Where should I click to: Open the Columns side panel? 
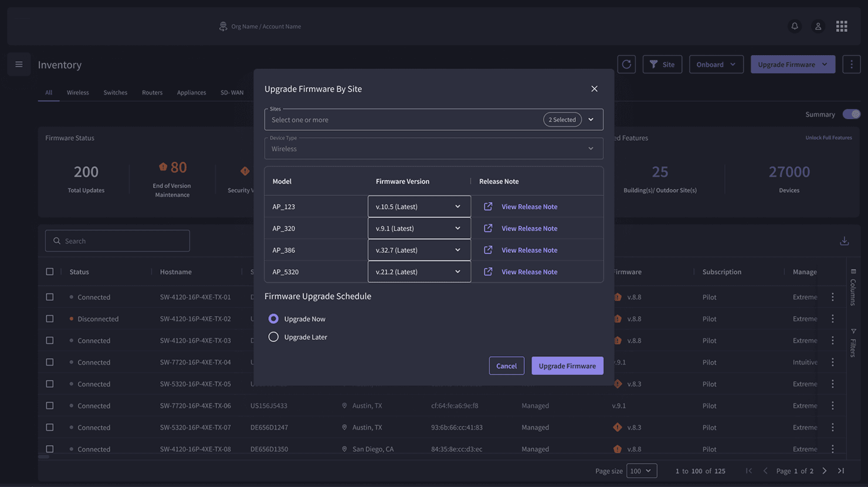[853, 287]
